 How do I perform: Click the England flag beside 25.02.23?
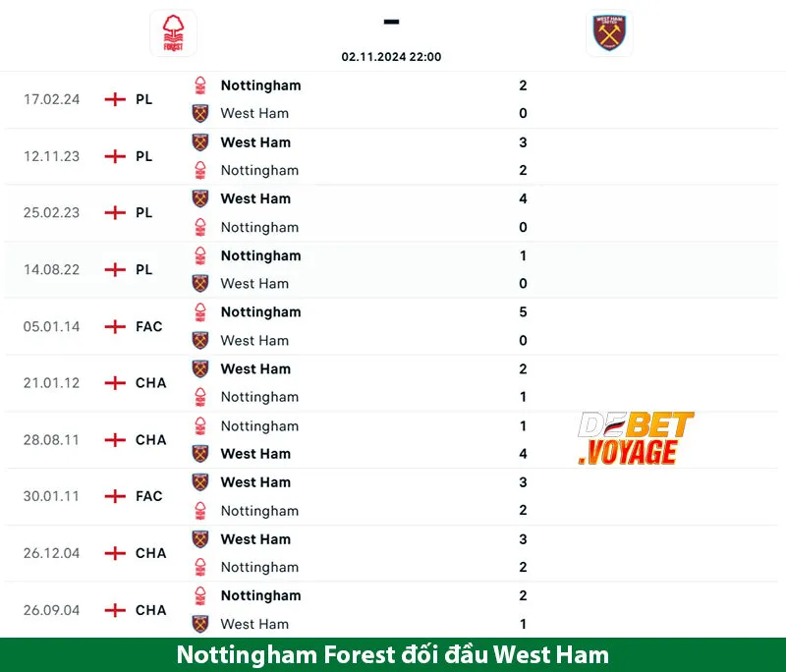click(x=115, y=212)
